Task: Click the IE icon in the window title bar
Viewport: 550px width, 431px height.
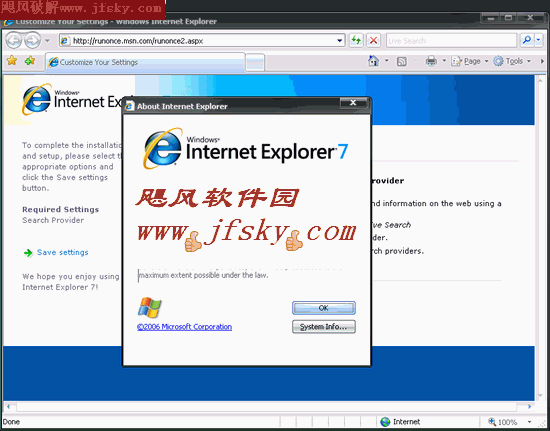Action: click(9, 22)
